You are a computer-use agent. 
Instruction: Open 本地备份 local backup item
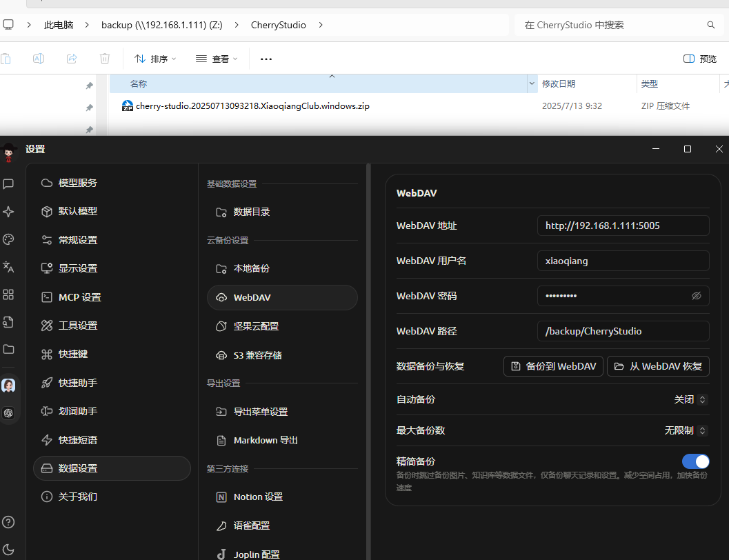tap(282, 268)
